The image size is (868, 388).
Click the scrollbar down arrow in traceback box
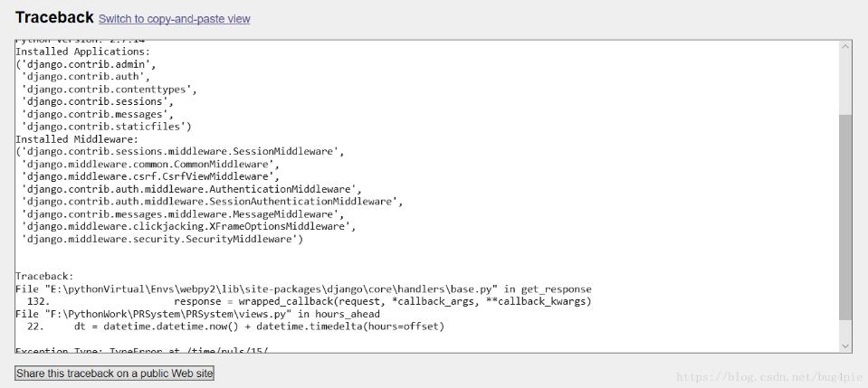(845, 345)
